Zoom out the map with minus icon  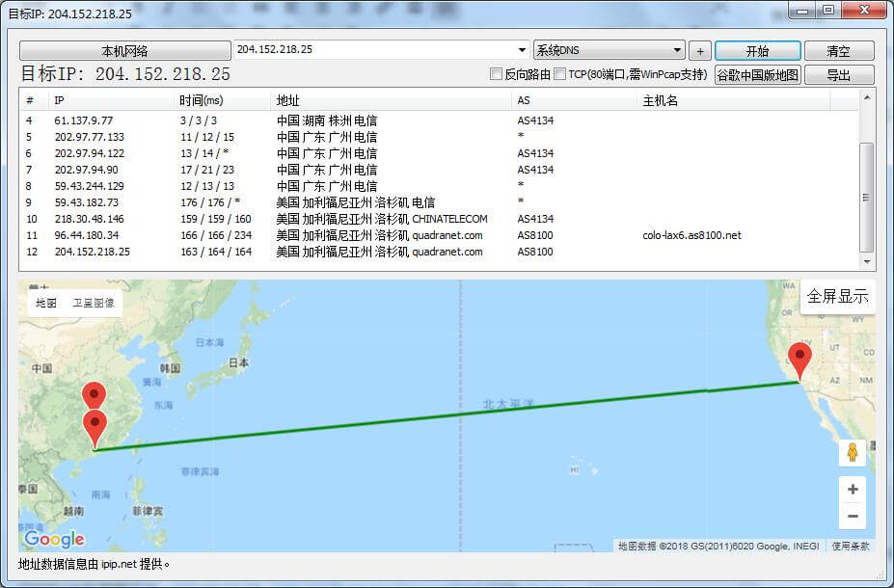click(853, 517)
